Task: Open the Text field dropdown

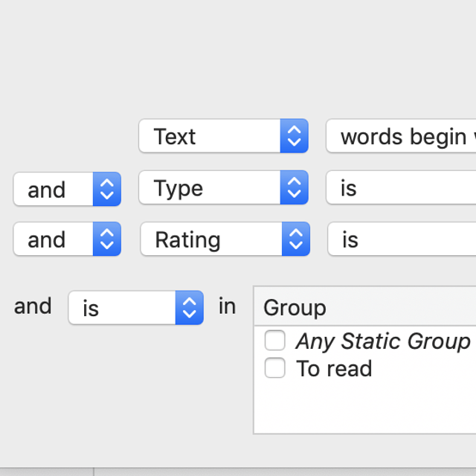Action: 223,135
